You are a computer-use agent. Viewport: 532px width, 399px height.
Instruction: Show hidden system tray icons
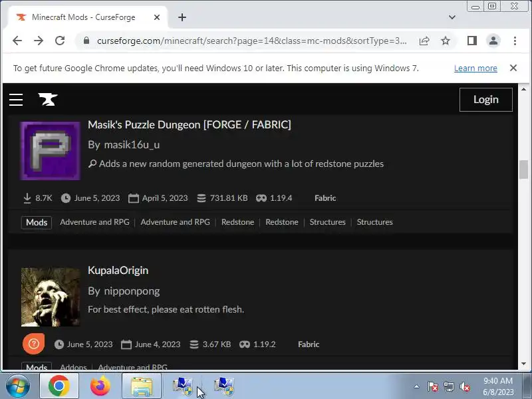417,386
